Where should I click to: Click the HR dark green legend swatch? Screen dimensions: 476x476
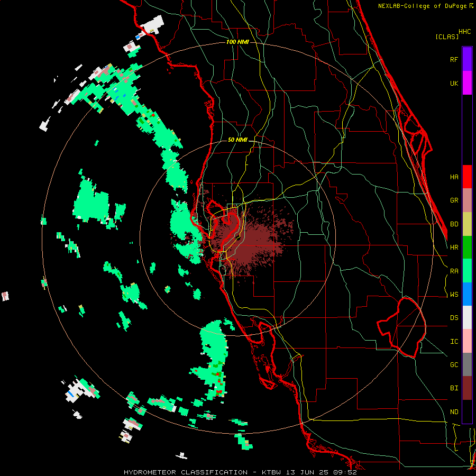[467, 248]
